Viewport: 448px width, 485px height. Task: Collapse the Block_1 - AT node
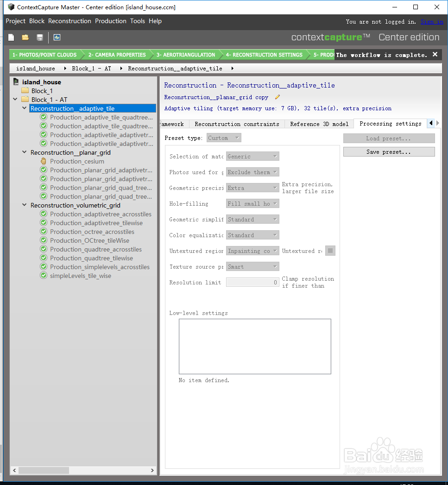point(15,99)
